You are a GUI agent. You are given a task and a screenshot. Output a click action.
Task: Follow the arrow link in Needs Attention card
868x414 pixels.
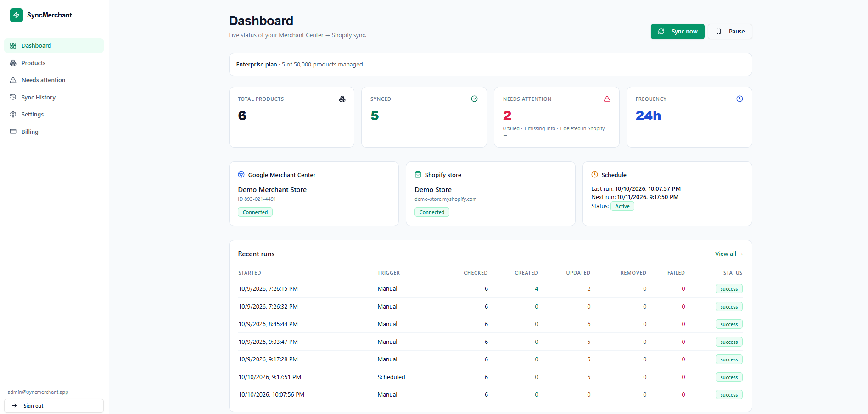pos(505,135)
